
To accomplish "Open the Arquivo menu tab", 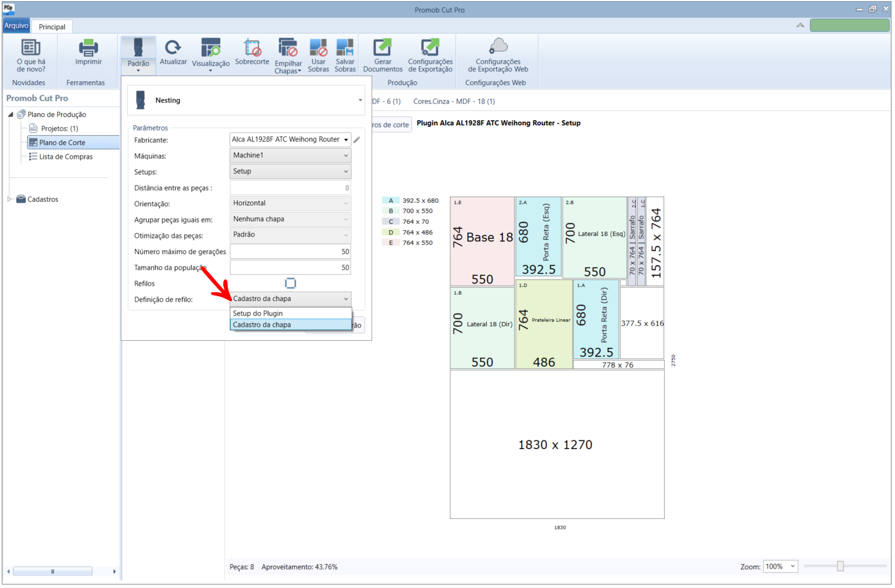I will [16, 26].
